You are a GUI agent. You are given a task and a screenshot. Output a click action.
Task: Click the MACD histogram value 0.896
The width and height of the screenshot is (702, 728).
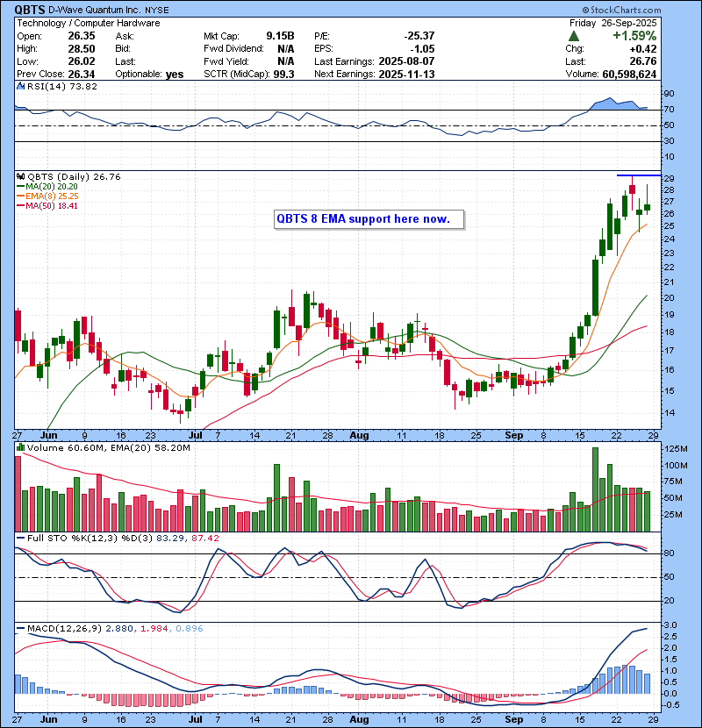pyautogui.click(x=188, y=629)
